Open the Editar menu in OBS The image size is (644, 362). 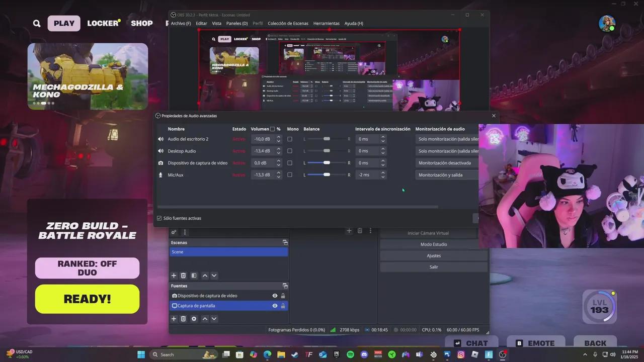(201, 23)
